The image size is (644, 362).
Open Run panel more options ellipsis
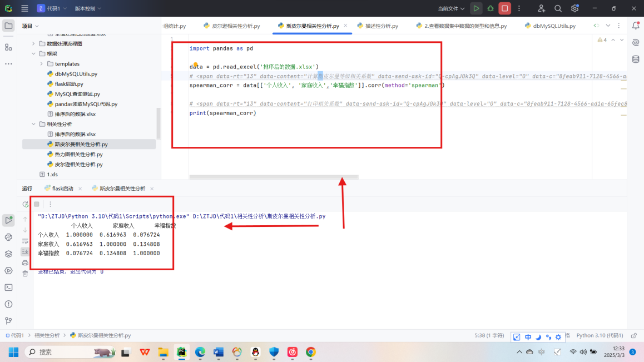(50, 204)
